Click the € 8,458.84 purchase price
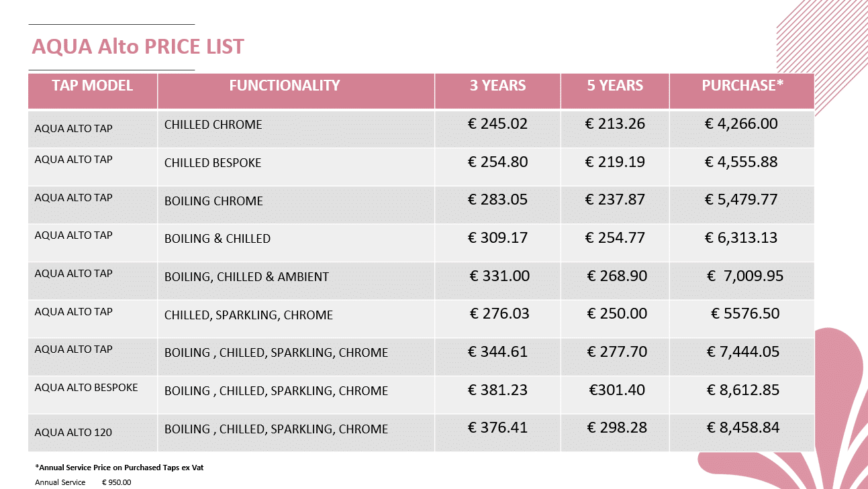The height and width of the screenshot is (489, 868). (x=743, y=427)
